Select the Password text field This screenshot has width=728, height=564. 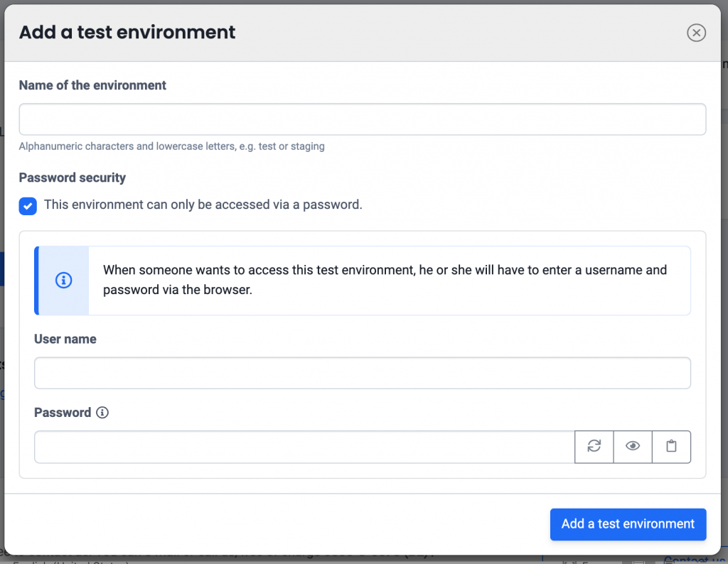click(304, 447)
